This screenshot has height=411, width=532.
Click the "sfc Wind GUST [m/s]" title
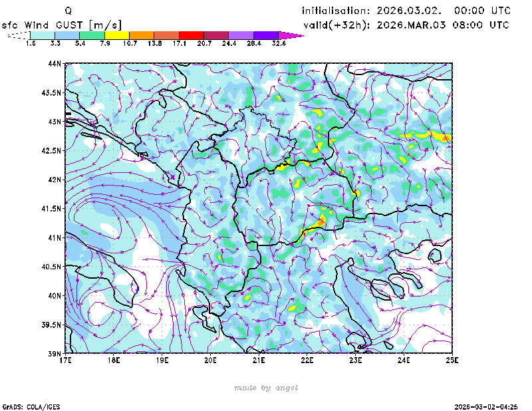pyautogui.click(x=61, y=25)
